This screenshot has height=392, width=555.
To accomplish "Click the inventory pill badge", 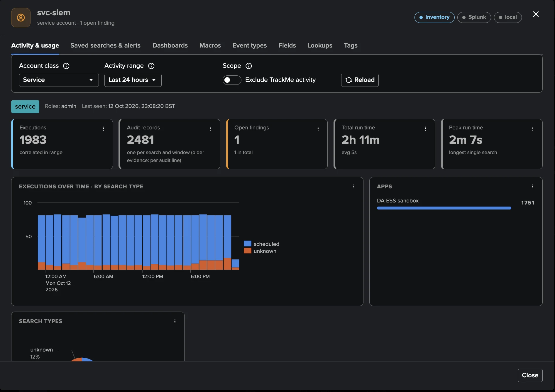I will pyautogui.click(x=434, y=17).
